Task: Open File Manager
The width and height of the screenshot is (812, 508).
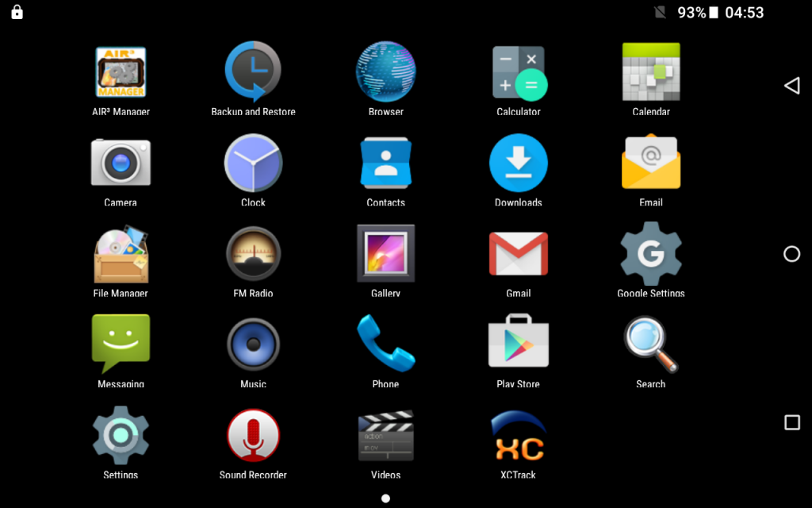Action: (x=121, y=254)
